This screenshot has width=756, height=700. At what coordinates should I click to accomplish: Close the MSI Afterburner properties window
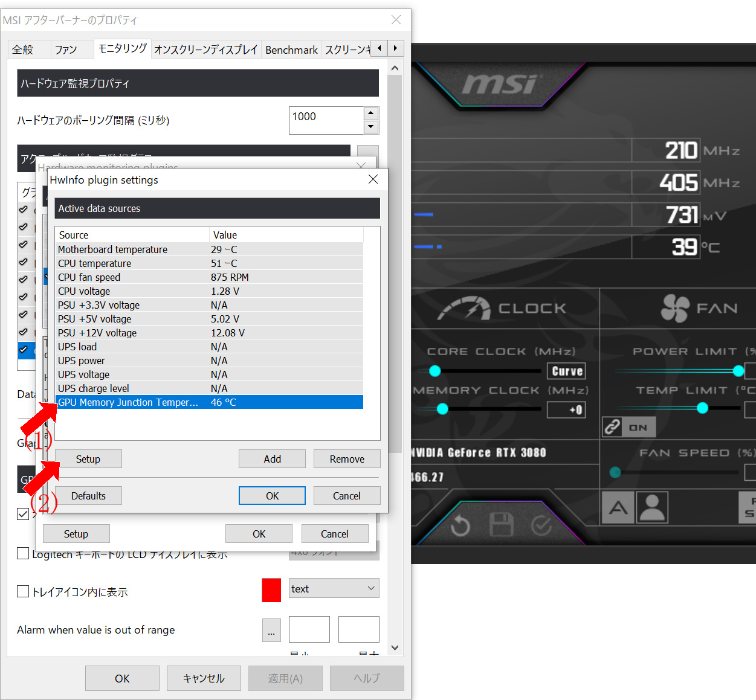pos(396,20)
